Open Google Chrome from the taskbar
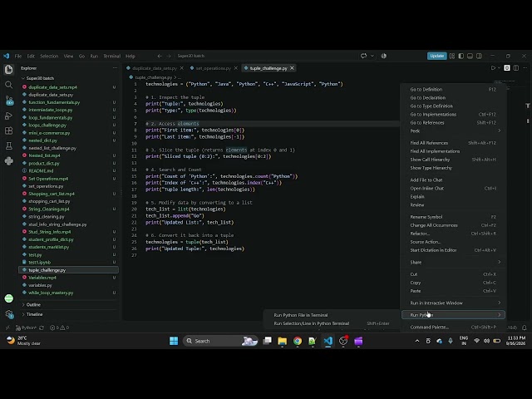Viewport: 532px width, 399px height. 298,341
